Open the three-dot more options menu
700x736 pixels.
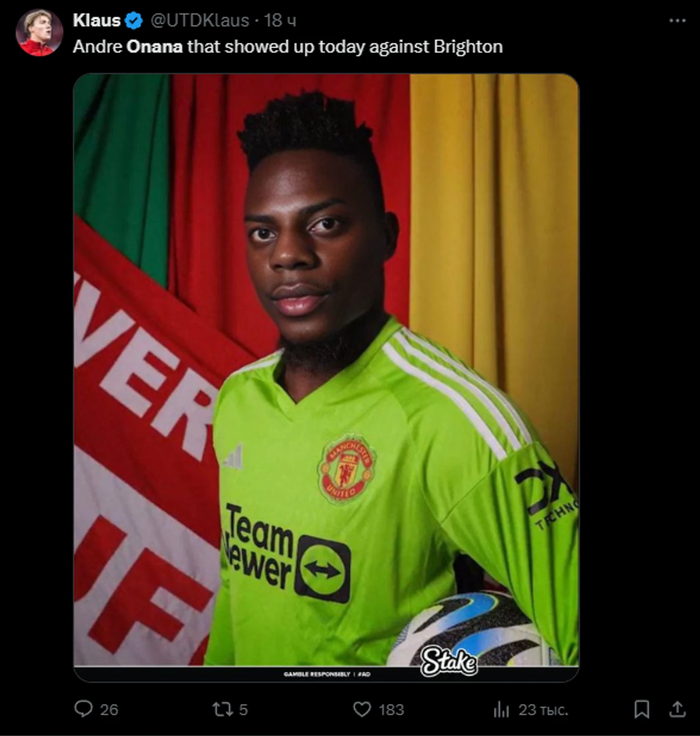[x=677, y=21]
